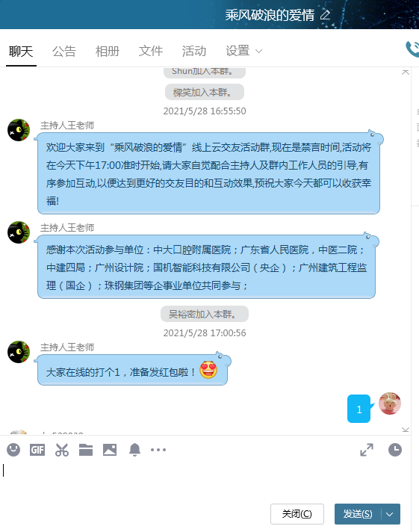Open the GIF sticker panel
The image size is (419, 532).
tap(37, 450)
